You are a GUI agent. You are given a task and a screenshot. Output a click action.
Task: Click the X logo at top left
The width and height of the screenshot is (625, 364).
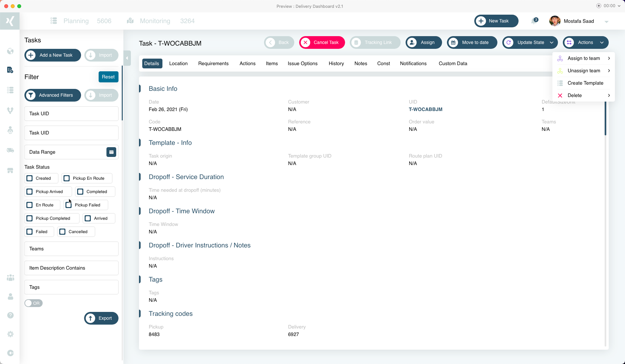[10, 21]
